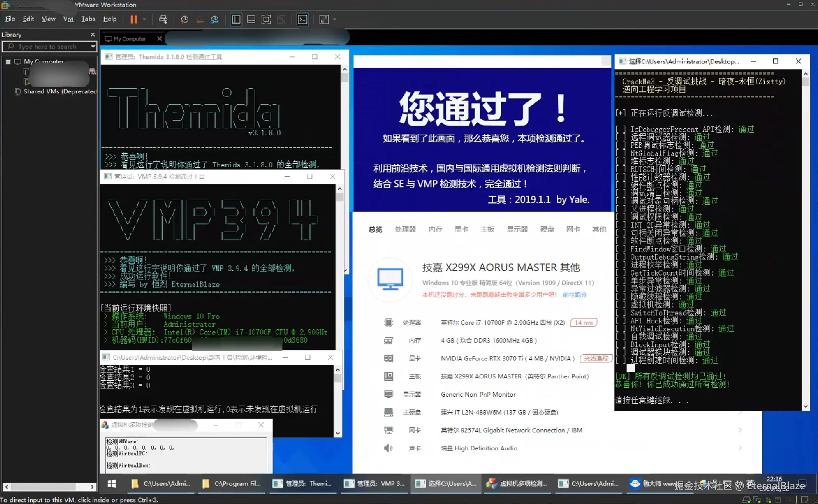Image resolution: width=818 pixels, height=504 pixels.
Task: Switch to the 处理器 tab in 鲁大师
Action: click(x=405, y=229)
